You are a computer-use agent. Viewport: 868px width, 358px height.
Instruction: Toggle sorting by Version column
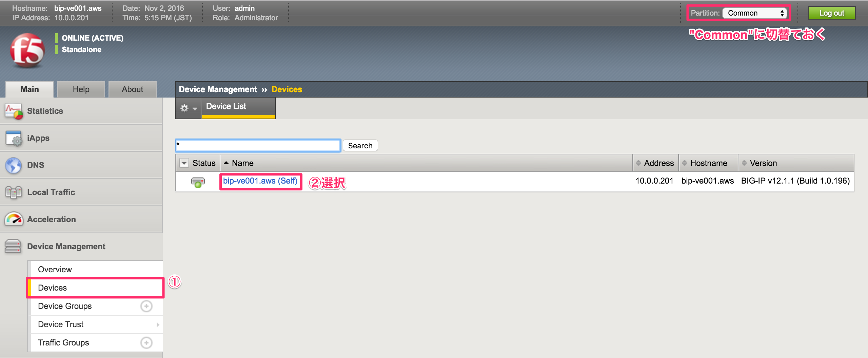pos(762,163)
